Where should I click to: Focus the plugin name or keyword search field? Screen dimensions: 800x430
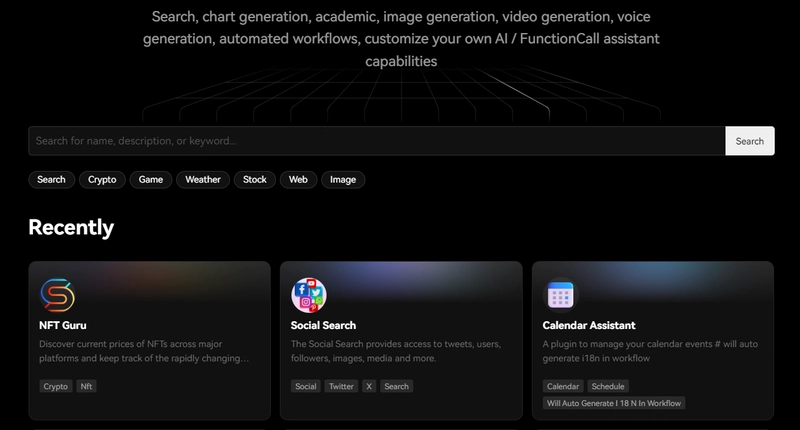coord(376,141)
